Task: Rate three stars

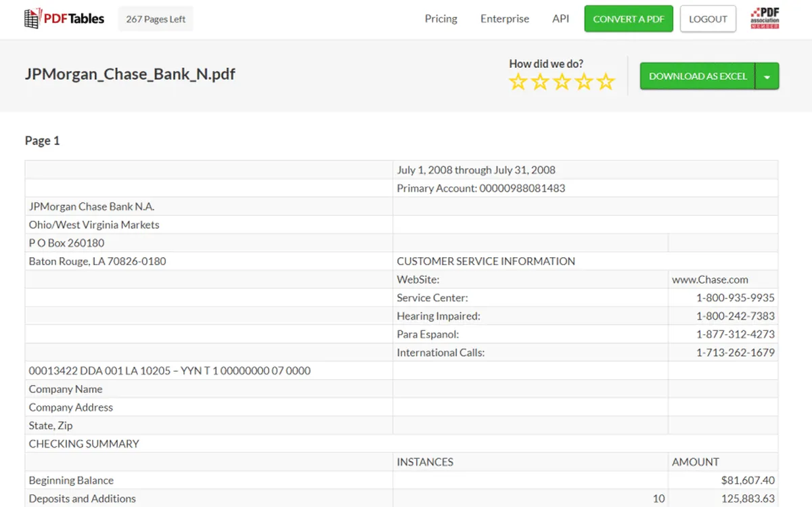Action: (562, 83)
